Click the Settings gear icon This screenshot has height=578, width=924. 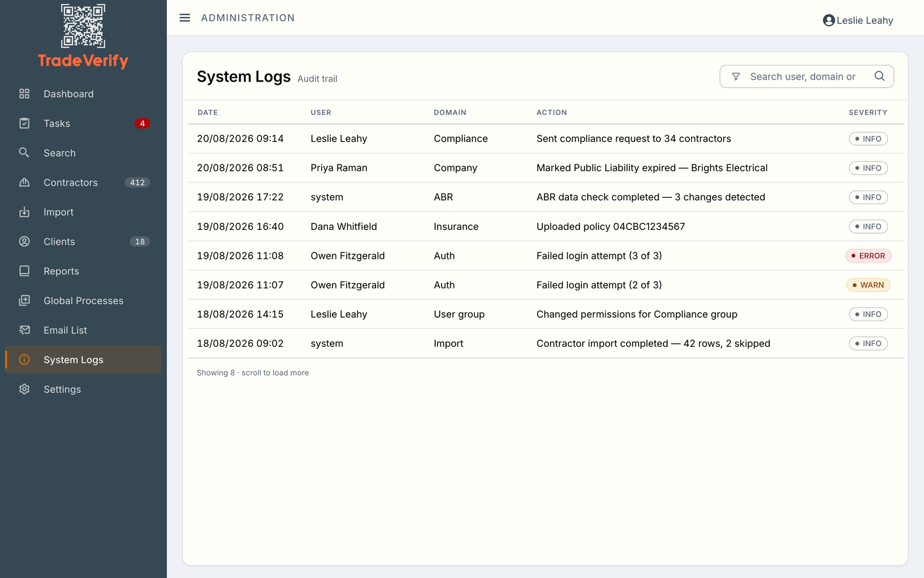point(24,389)
